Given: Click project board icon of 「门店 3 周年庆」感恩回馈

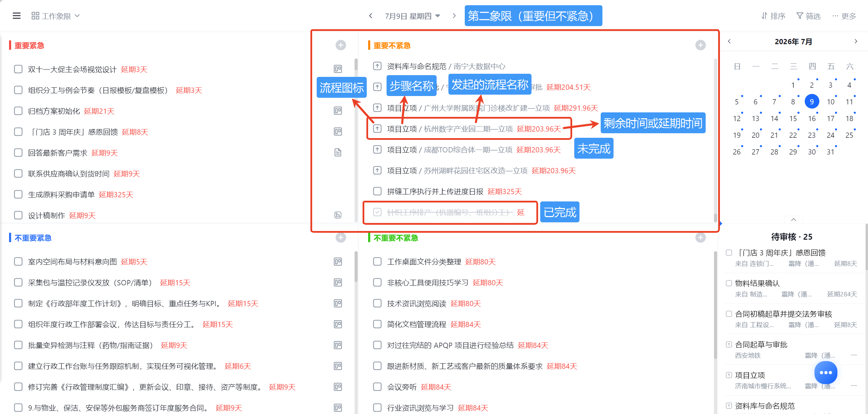Looking at the screenshot, I should click(x=338, y=132).
